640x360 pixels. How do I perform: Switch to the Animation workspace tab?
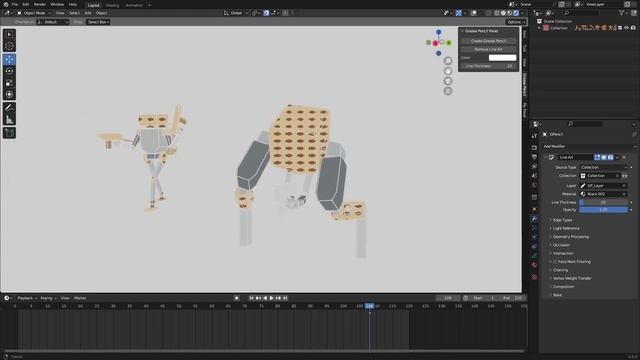(x=134, y=5)
